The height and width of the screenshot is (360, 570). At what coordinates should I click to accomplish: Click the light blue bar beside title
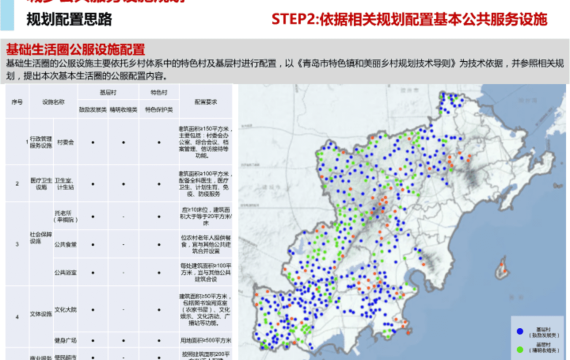coord(7,15)
